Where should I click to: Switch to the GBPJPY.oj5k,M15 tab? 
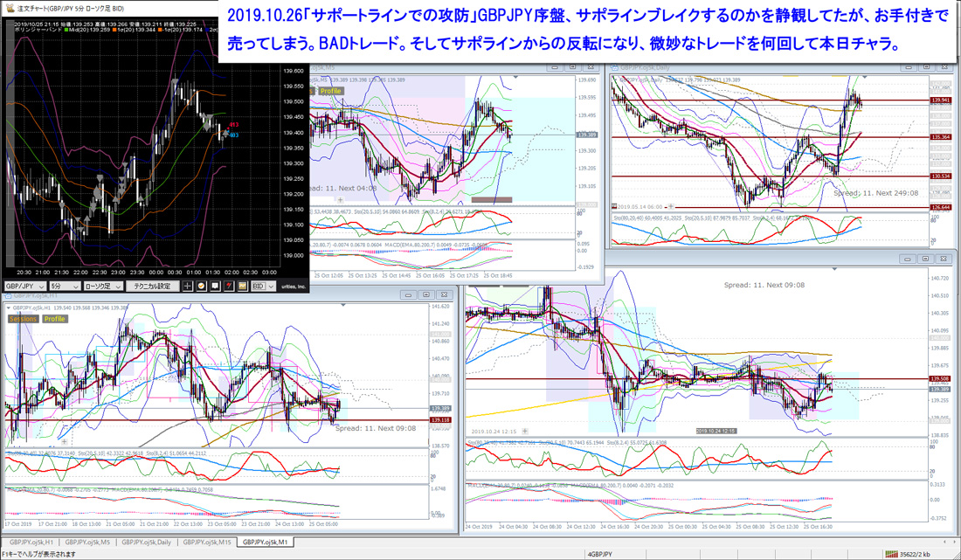click(206, 542)
